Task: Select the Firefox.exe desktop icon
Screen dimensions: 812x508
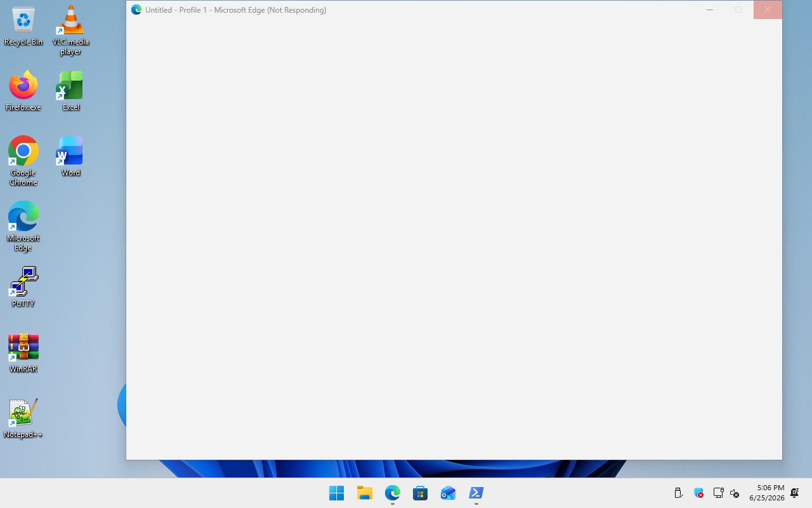Action: pos(23,92)
